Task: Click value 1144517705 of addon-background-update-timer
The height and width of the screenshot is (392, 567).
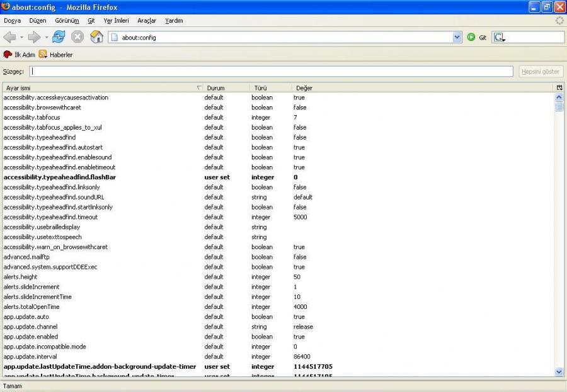Action: point(312,367)
